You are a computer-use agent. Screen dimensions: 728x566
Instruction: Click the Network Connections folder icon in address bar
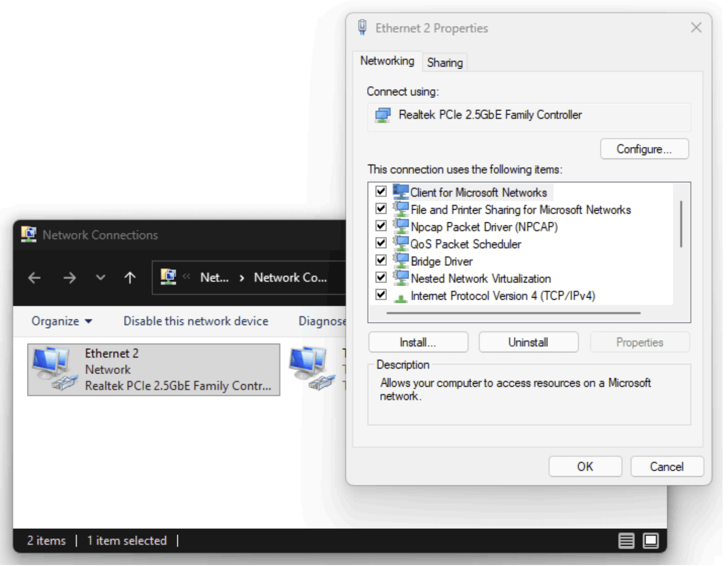pyautogui.click(x=169, y=276)
